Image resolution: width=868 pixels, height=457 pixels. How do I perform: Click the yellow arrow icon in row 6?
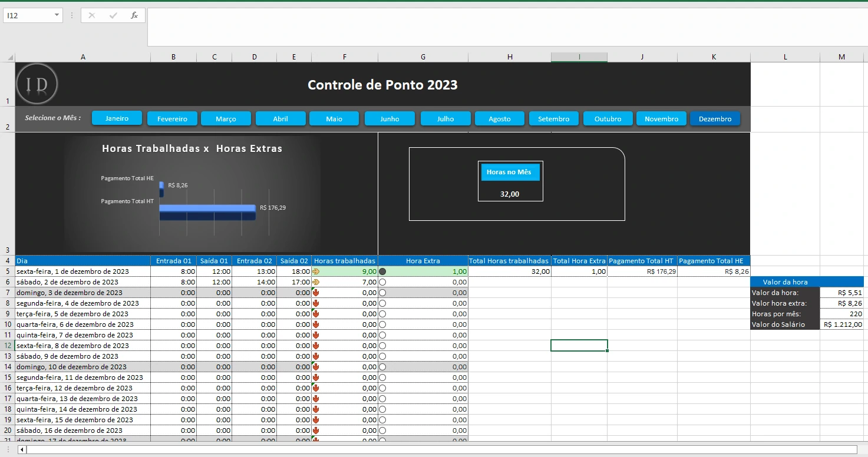pyautogui.click(x=316, y=282)
